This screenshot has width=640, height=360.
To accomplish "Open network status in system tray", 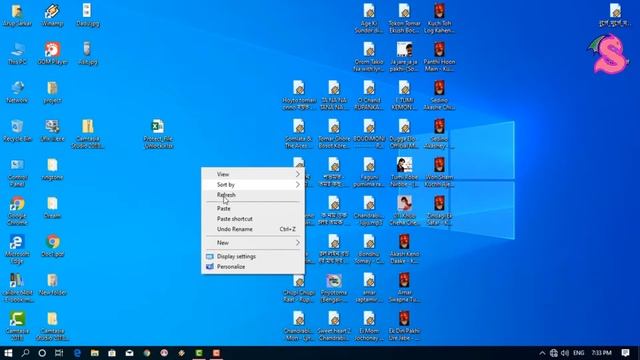I will click(553, 353).
